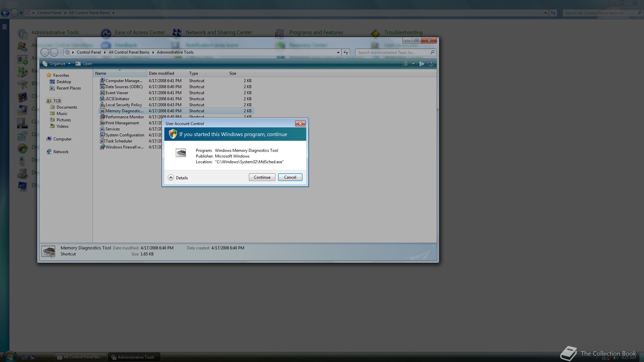
Task: Open Videos in navigation pane
Action: [59, 126]
